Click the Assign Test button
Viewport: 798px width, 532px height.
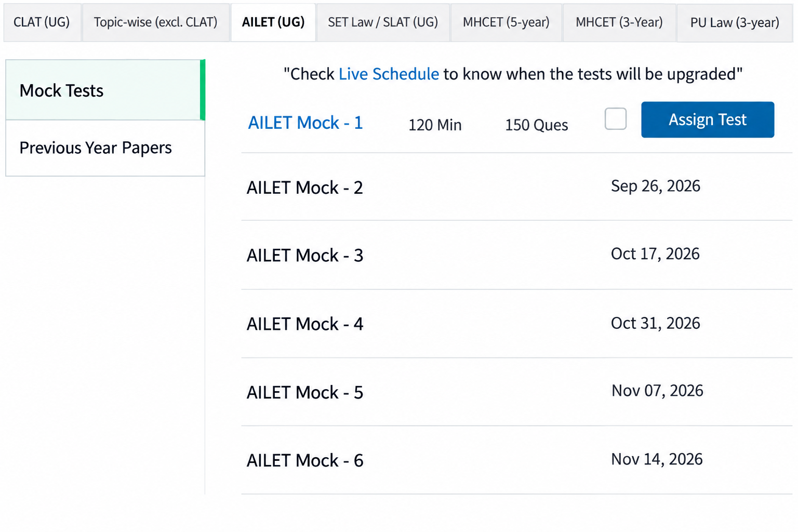coord(708,119)
